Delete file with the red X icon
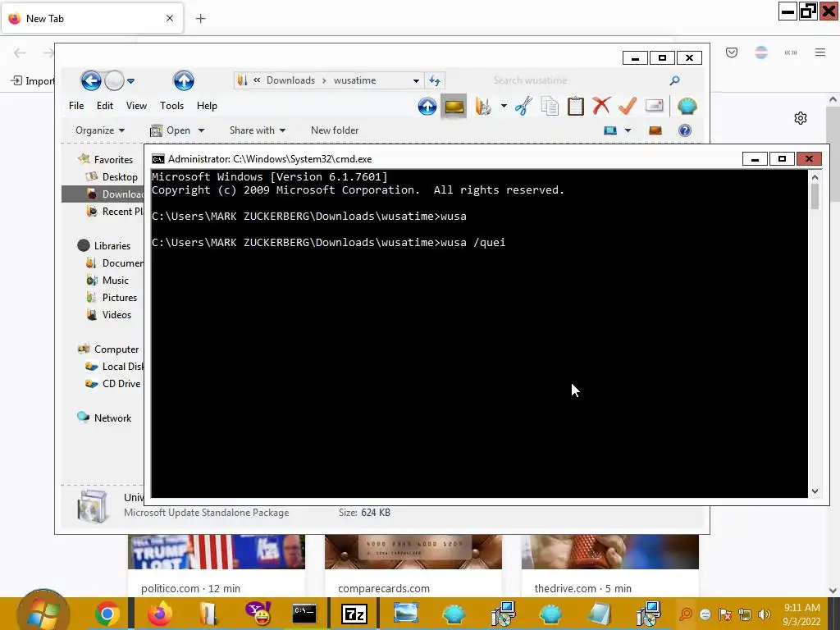The width and height of the screenshot is (840, 630). [601, 106]
